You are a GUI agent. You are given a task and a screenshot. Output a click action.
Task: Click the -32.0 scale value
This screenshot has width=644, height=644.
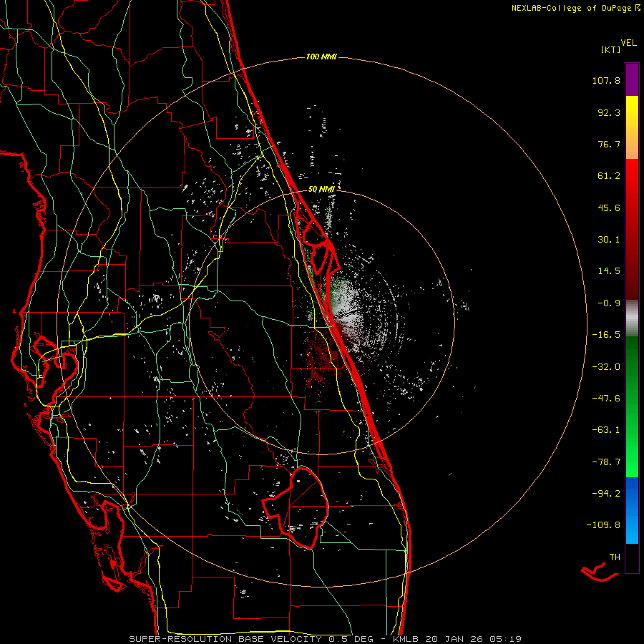606,367
